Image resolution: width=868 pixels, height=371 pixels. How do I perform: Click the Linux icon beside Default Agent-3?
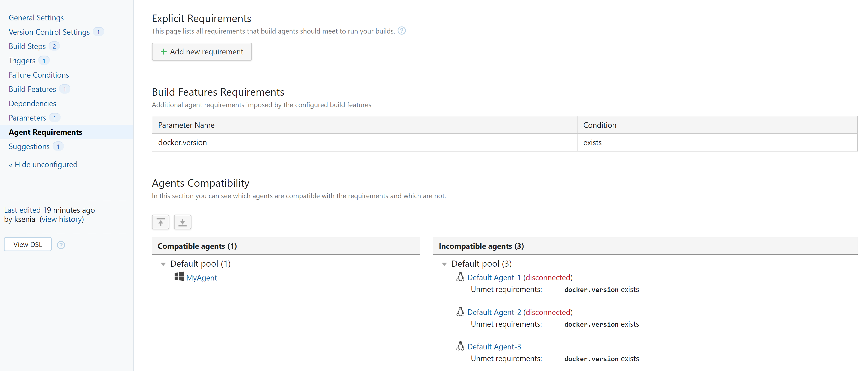460,346
